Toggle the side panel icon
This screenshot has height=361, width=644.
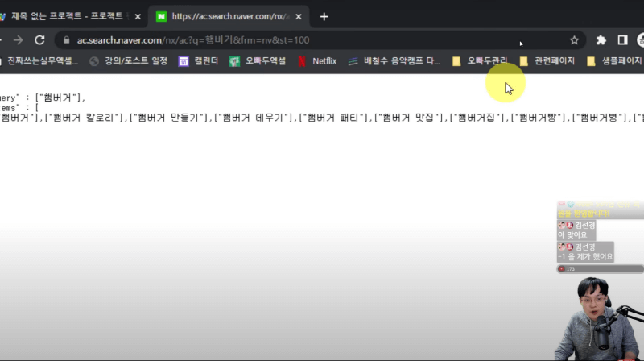click(x=622, y=39)
